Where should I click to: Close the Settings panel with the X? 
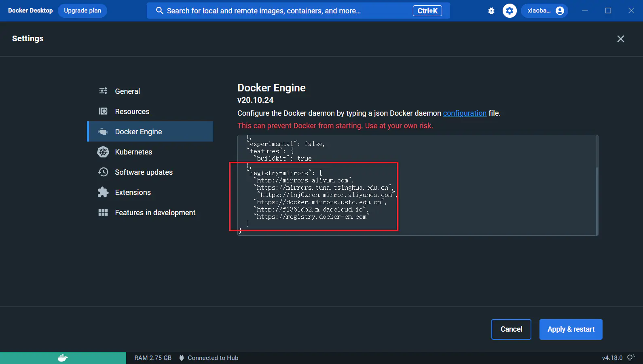[621, 39]
